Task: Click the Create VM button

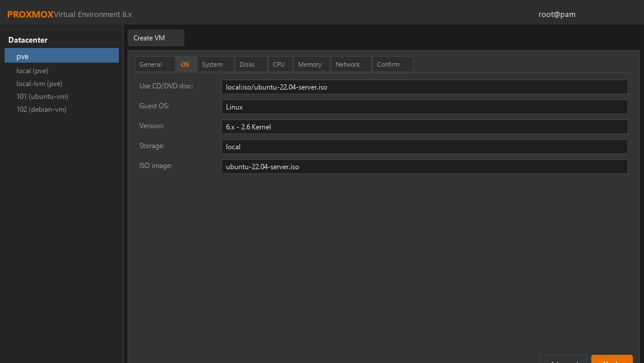Action: pos(156,38)
